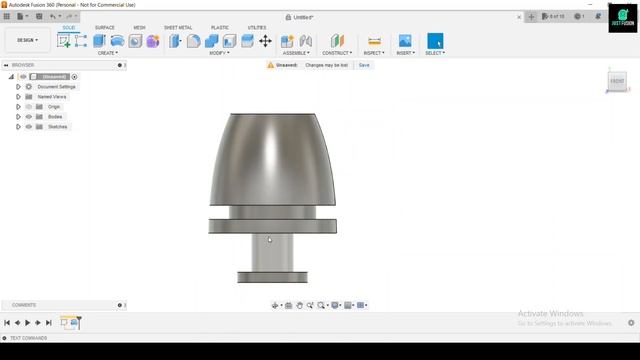Click the Save link in warning bar
Screen dimensions: 640x360
tap(364, 65)
